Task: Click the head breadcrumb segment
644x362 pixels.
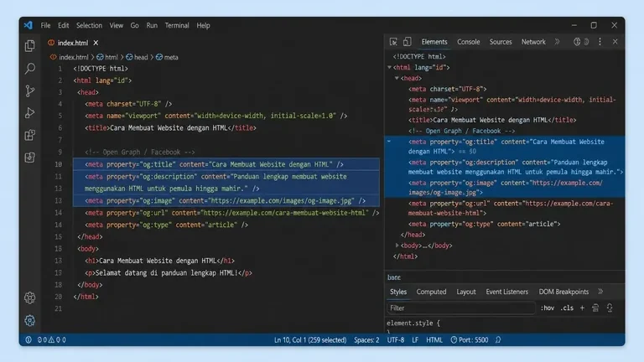Action: pyautogui.click(x=137, y=57)
